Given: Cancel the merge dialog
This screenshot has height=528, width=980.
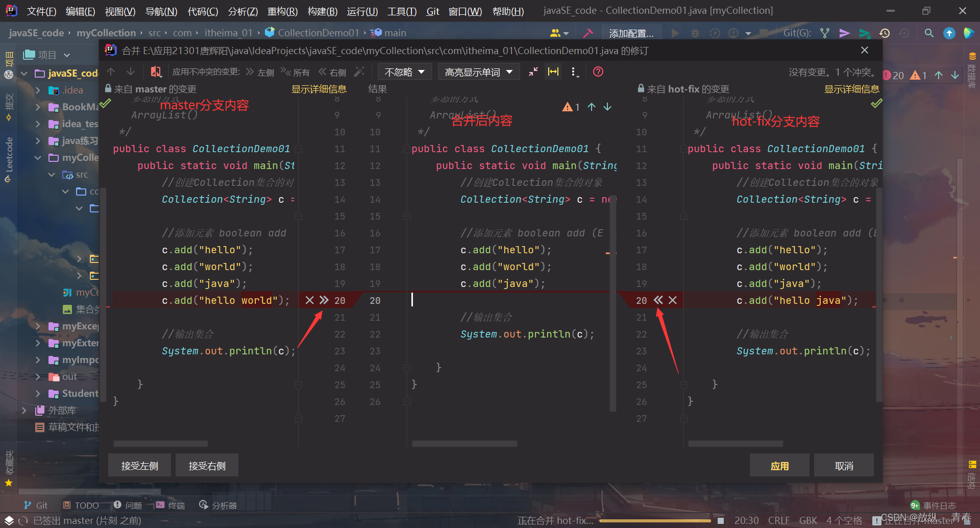Looking at the screenshot, I should point(844,466).
